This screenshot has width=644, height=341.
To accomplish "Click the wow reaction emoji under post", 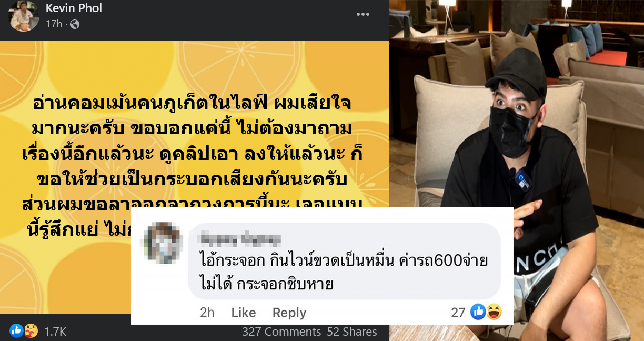I will pos(31,331).
